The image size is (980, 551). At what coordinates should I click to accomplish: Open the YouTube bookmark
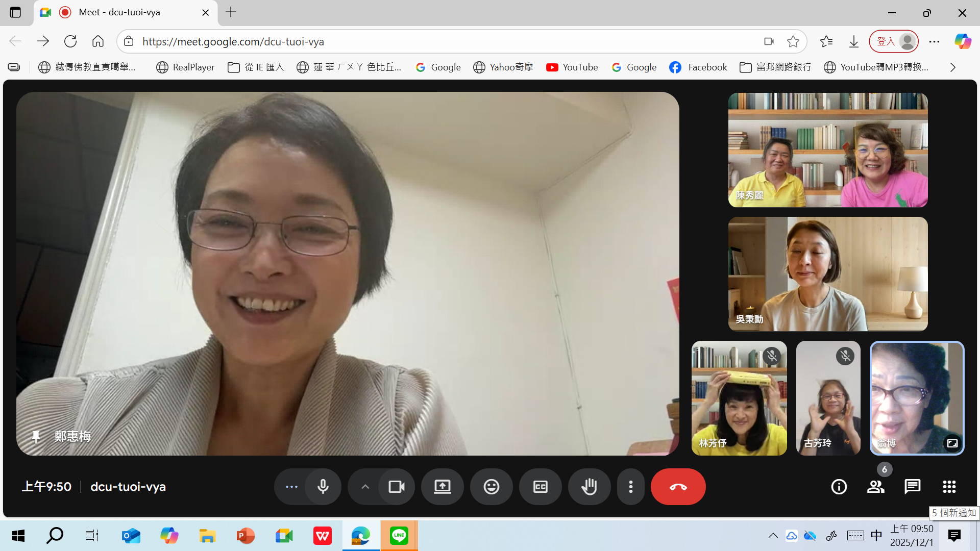tap(572, 67)
